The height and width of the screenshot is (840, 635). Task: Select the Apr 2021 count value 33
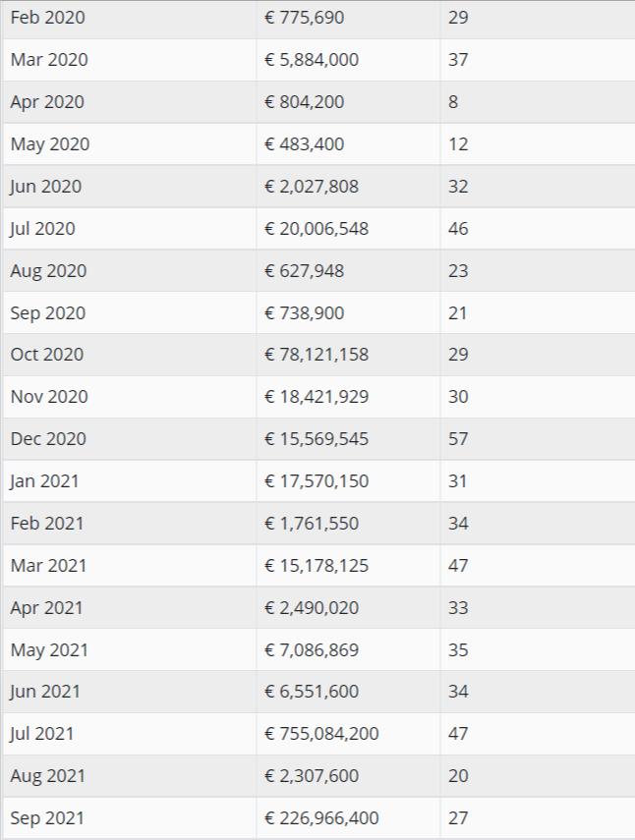point(458,608)
